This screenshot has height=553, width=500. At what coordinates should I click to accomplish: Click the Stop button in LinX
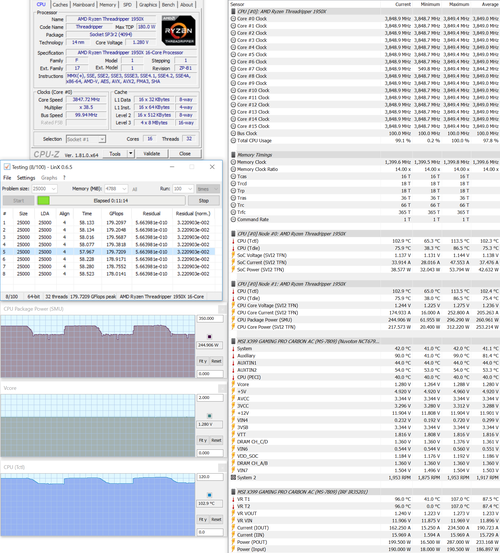click(204, 201)
